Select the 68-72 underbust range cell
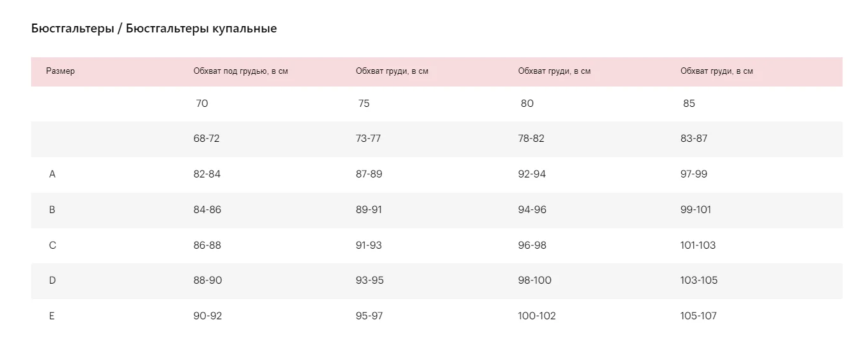868x360 pixels. coord(207,139)
